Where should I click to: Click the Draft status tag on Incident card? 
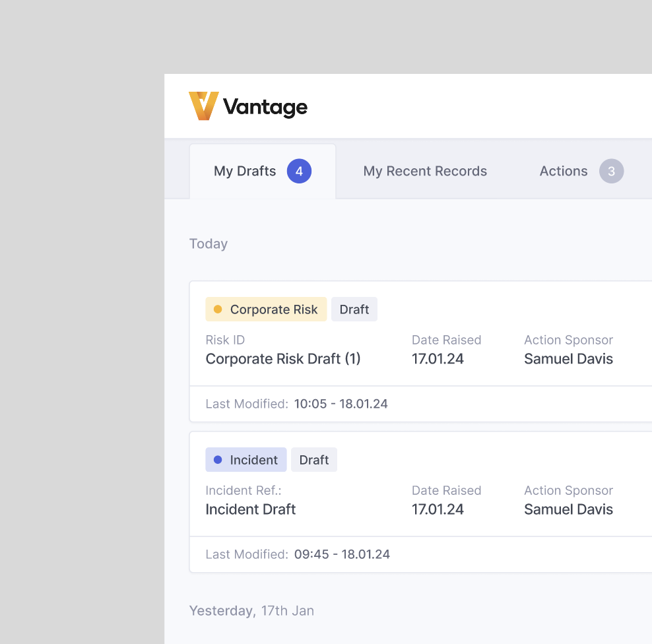[x=314, y=460]
